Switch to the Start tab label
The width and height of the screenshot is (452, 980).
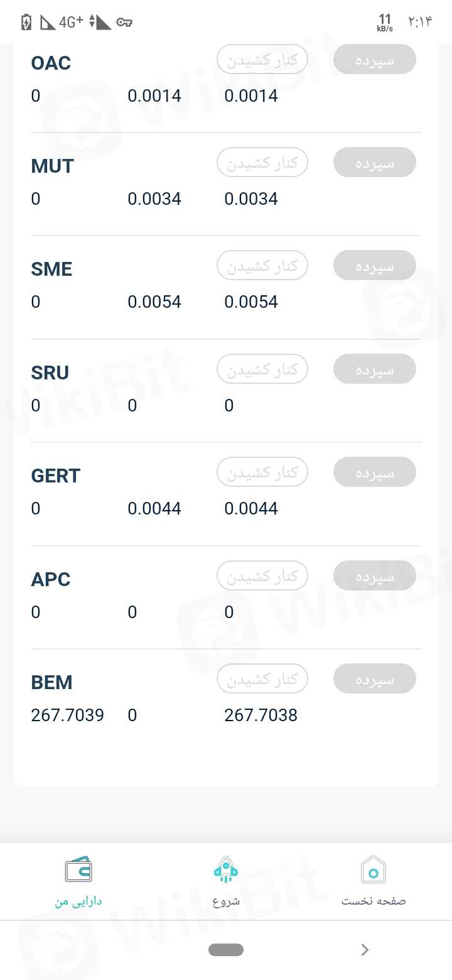click(226, 901)
